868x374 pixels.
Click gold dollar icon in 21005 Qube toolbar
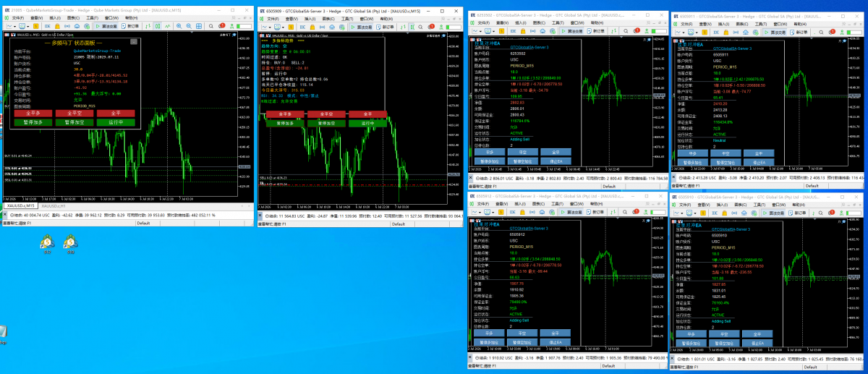(x=35, y=26)
